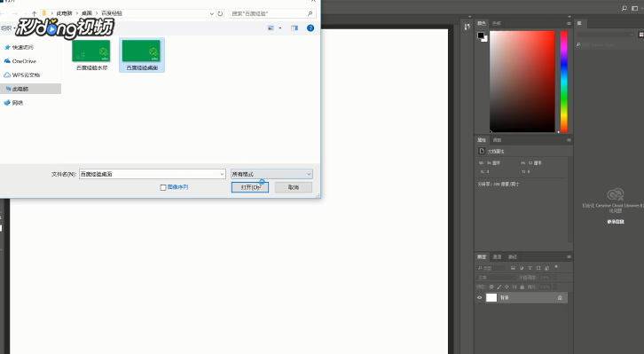Viewport: 644px width, 354px height.
Task: Toggle the preview pane icon in dialog
Action: click(295, 28)
